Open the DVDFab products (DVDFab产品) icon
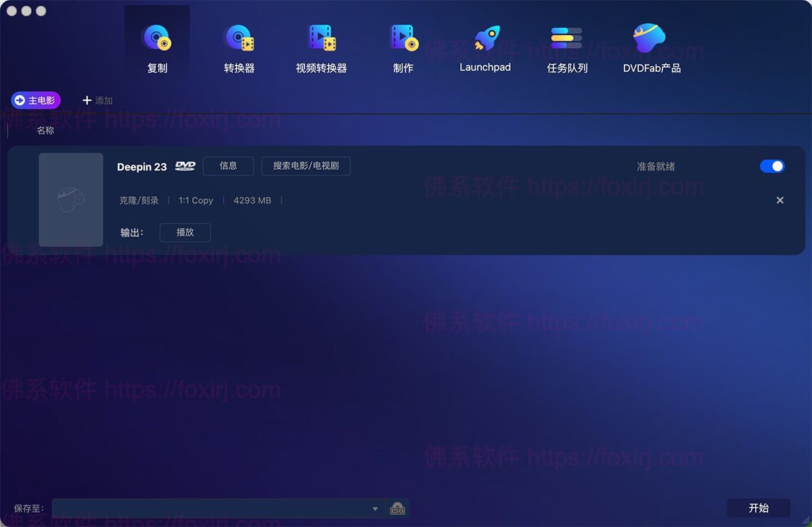Viewport: 812px width, 527px height. [x=651, y=39]
